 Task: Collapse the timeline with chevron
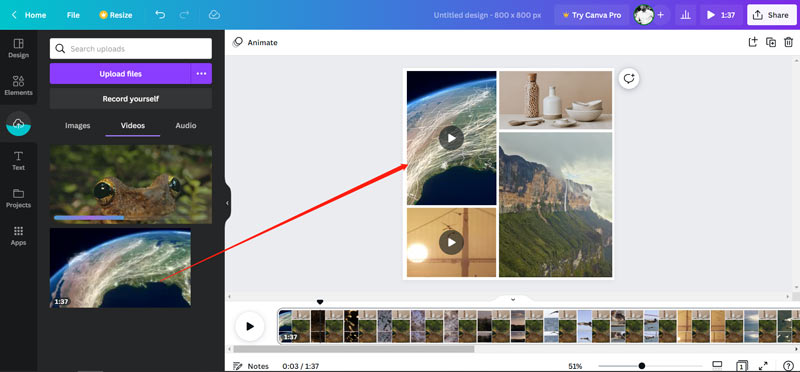513,300
